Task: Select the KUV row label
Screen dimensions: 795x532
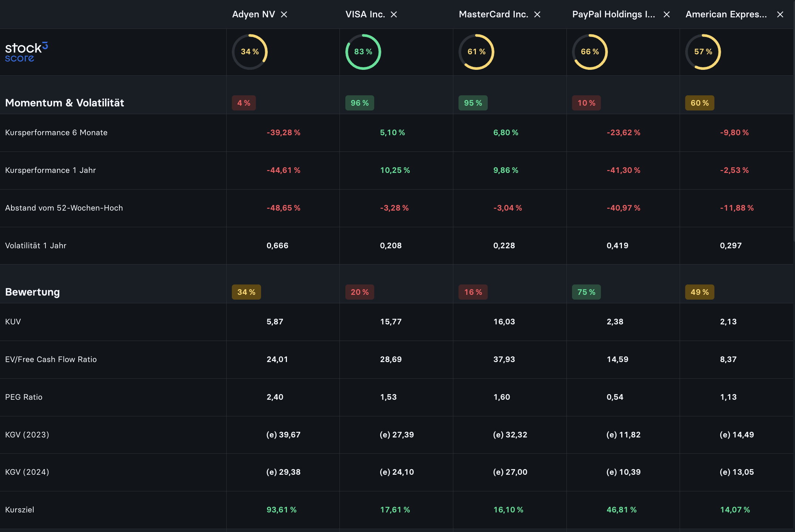Action: click(x=13, y=322)
